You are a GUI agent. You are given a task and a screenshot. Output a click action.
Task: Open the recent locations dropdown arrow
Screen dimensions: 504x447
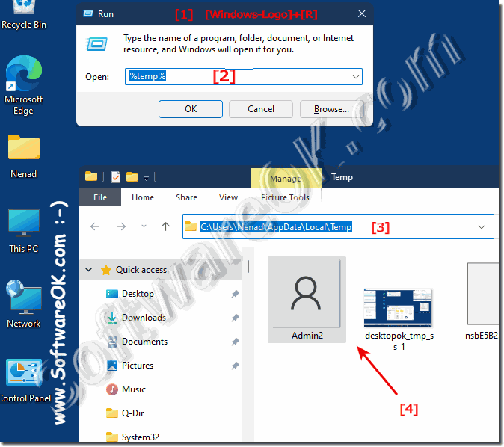click(x=144, y=226)
